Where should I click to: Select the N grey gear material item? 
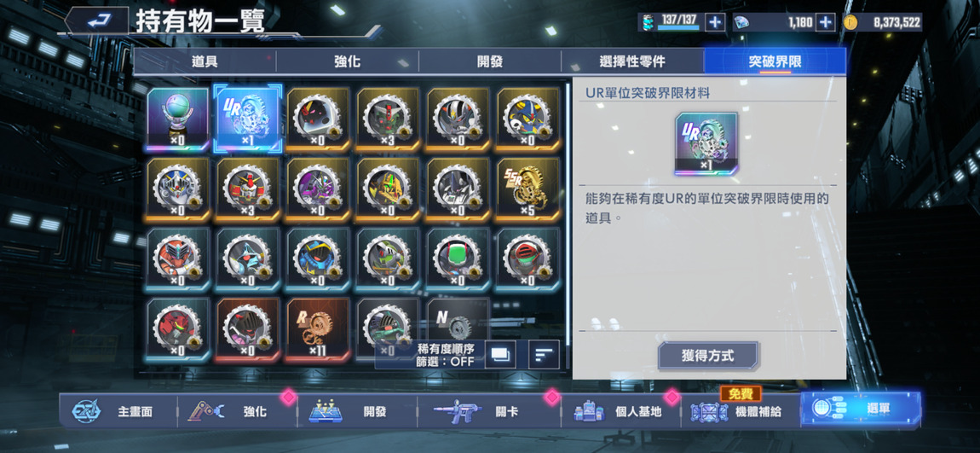[x=458, y=319]
